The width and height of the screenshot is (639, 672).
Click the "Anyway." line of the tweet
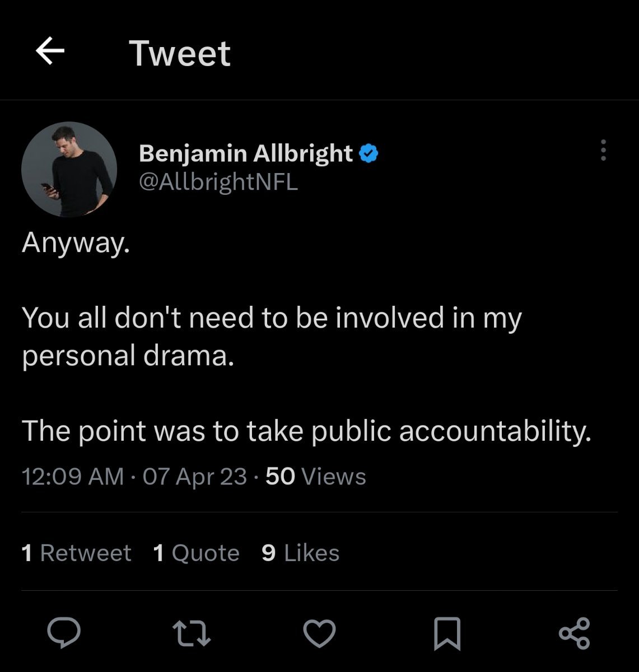76,242
